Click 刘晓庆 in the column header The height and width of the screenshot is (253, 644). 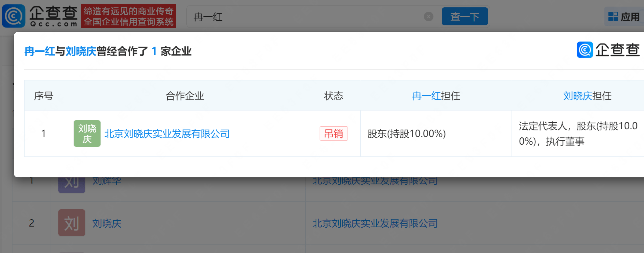578,96
